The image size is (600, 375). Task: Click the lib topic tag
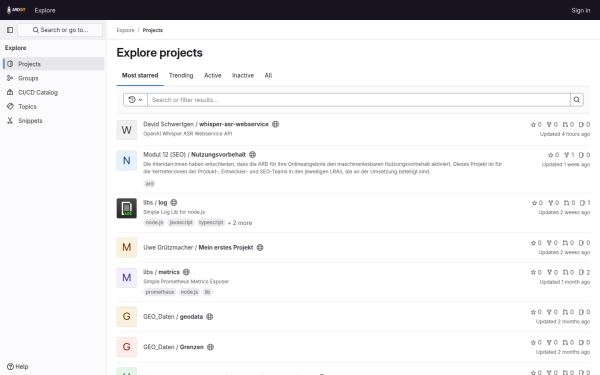click(x=207, y=292)
